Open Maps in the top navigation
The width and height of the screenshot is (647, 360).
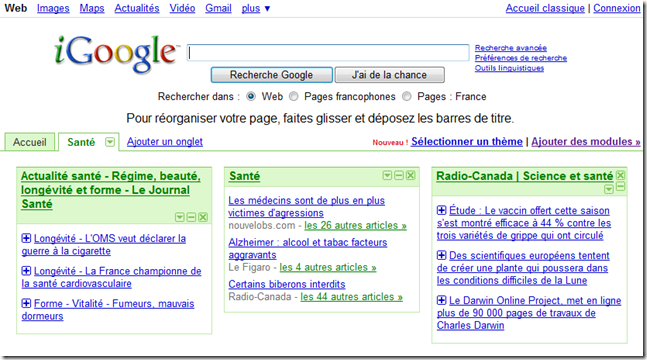(x=92, y=8)
